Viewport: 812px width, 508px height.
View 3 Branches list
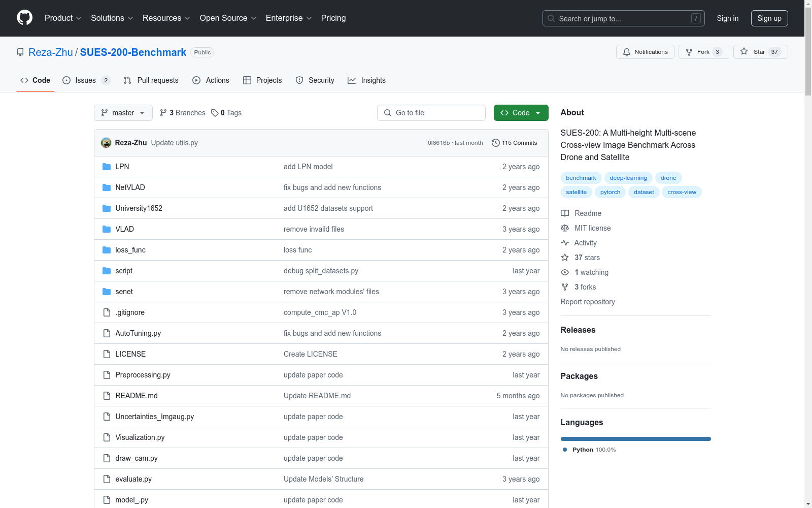[x=183, y=113]
